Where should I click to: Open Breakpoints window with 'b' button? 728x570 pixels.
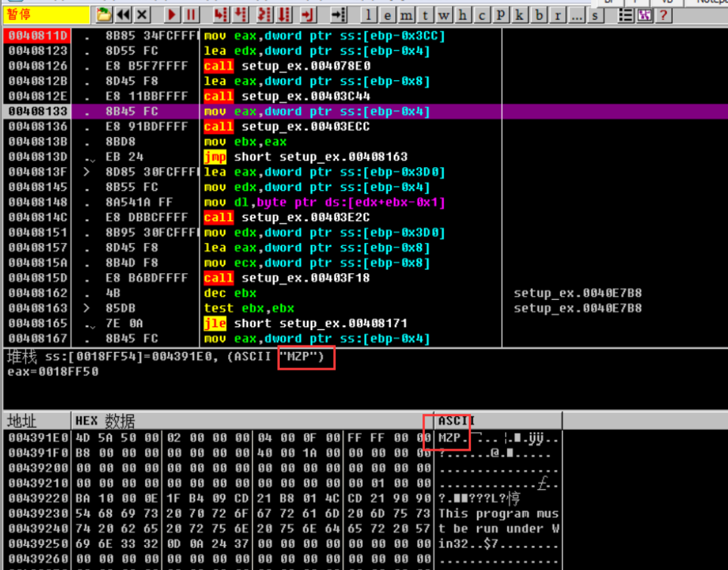tap(539, 15)
